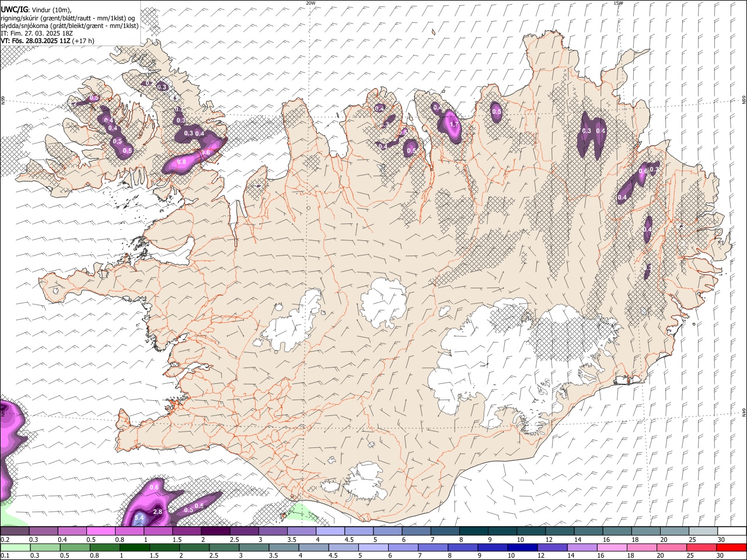Screen dimensions: 747x560
Task: Click the bright red 30 swatch, lower legend row
Action: (731, 547)
